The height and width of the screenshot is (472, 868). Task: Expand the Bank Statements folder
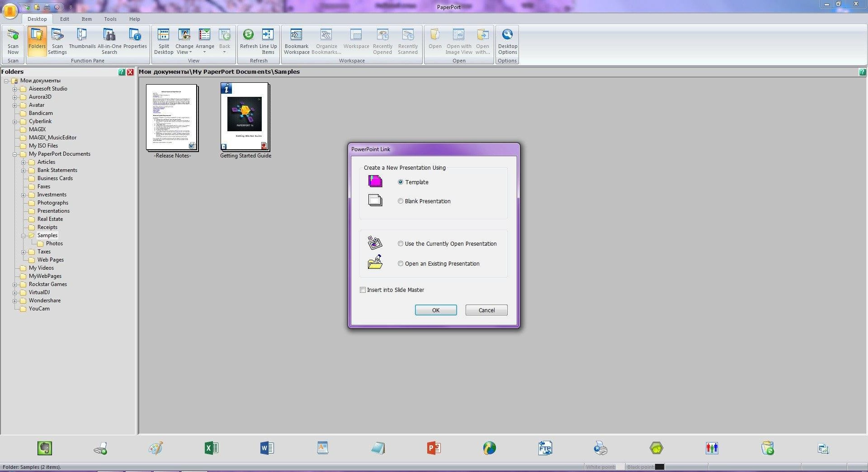coord(24,171)
